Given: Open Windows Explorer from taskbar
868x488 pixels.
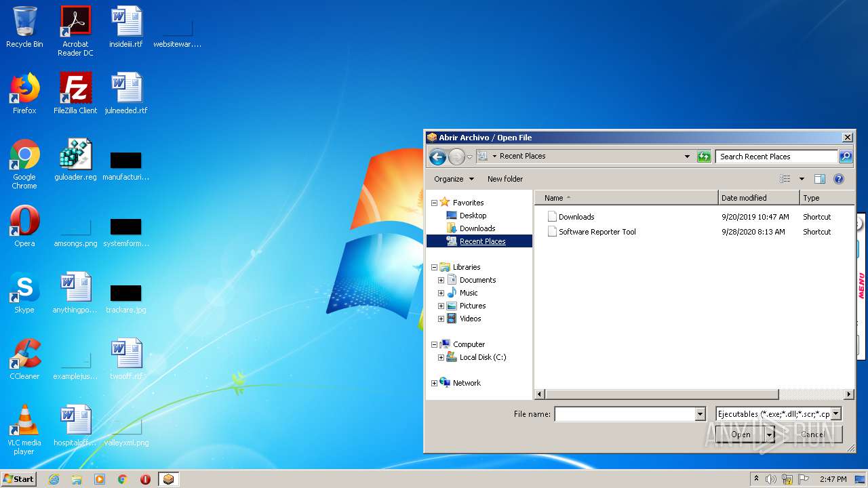Looking at the screenshot, I should point(77,479).
